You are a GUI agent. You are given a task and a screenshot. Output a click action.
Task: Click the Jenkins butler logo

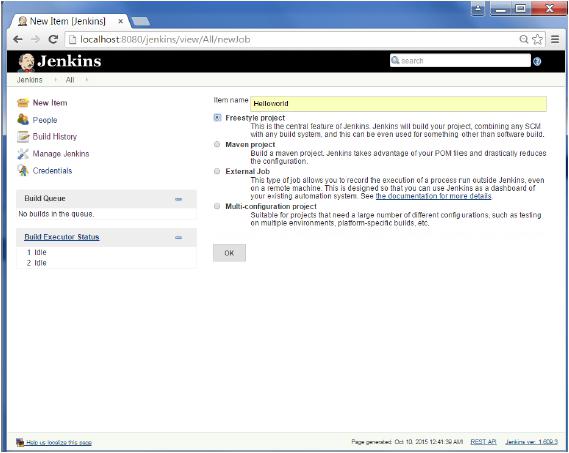26,62
